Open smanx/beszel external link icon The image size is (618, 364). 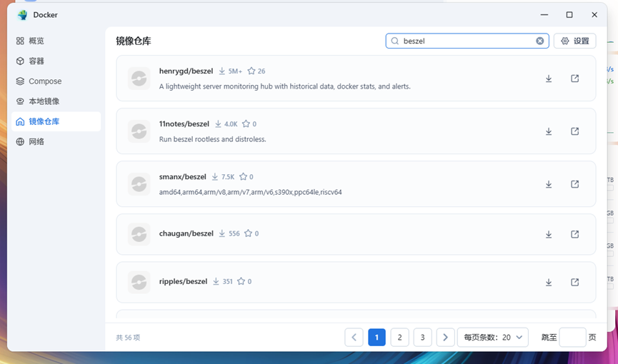point(574,184)
